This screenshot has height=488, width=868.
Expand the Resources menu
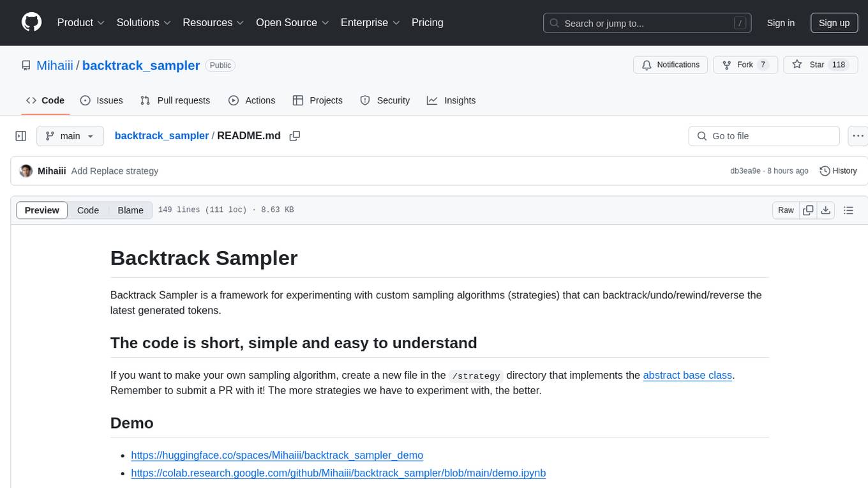[213, 22]
